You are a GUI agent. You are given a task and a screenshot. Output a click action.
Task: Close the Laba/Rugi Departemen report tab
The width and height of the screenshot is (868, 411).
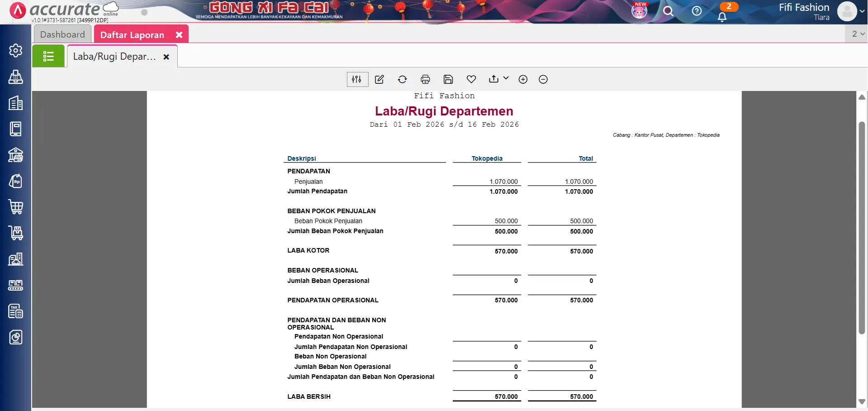(166, 57)
